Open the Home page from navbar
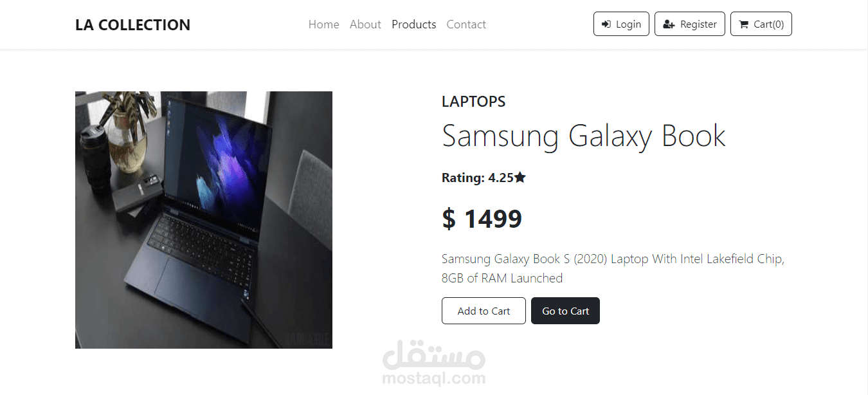Viewport: 868px width, 395px height. pos(323,24)
